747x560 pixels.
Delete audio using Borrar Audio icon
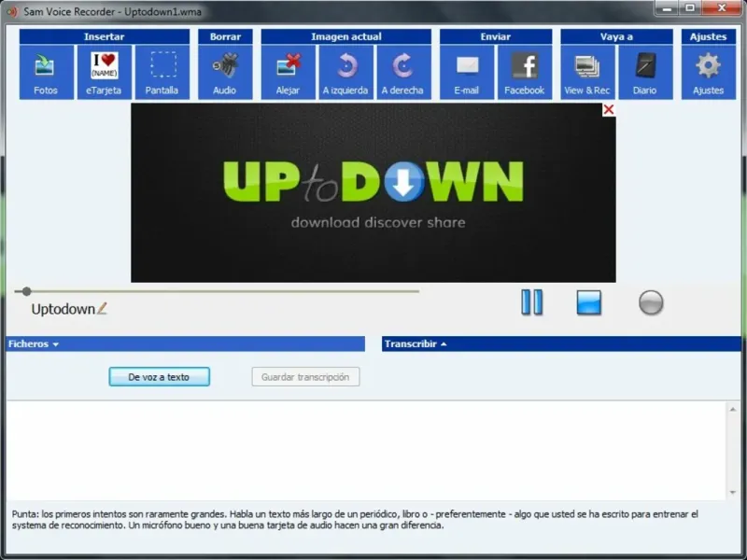[x=225, y=73]
